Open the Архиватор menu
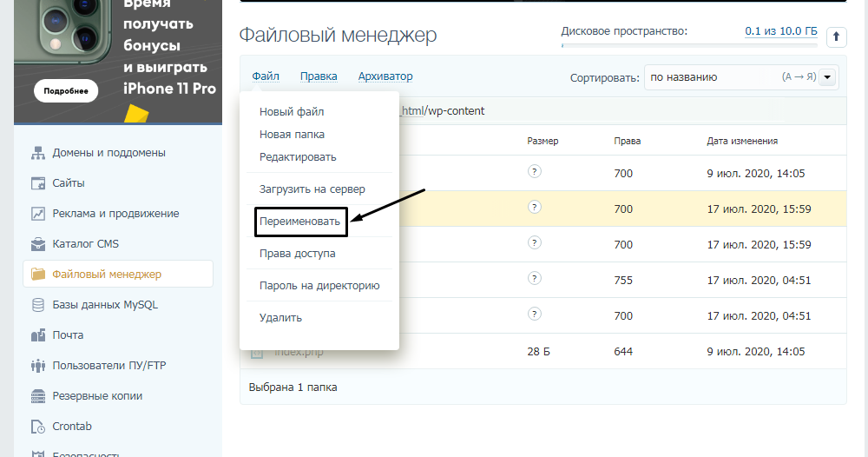868x457 pixels. coord(385,76)
